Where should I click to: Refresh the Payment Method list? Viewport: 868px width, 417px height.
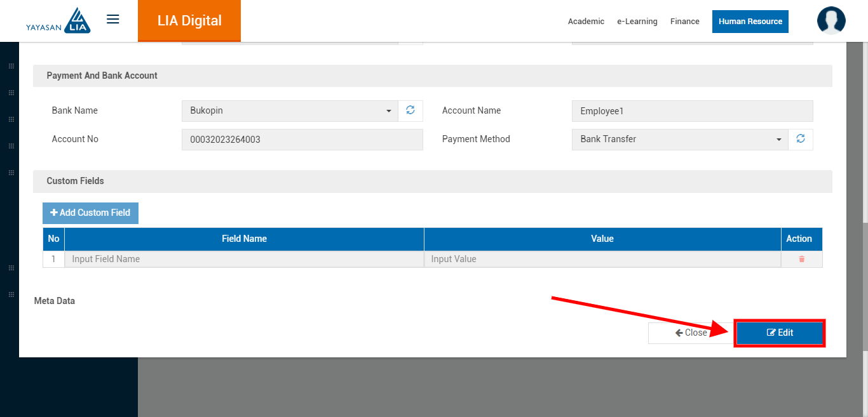point(801,139)
